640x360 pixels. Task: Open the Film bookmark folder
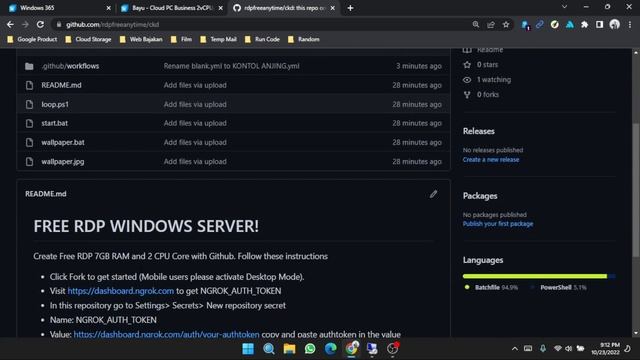tap(181, 39)
